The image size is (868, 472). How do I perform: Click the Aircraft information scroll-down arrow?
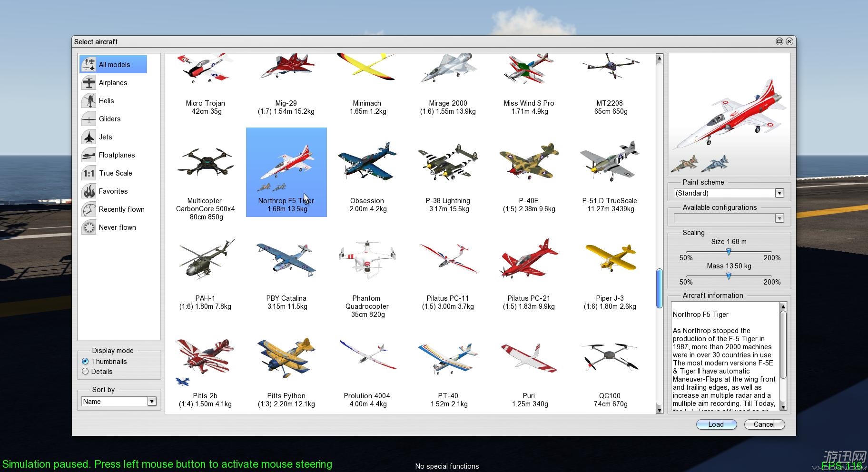pyautogui.click(x=783, y=407)
